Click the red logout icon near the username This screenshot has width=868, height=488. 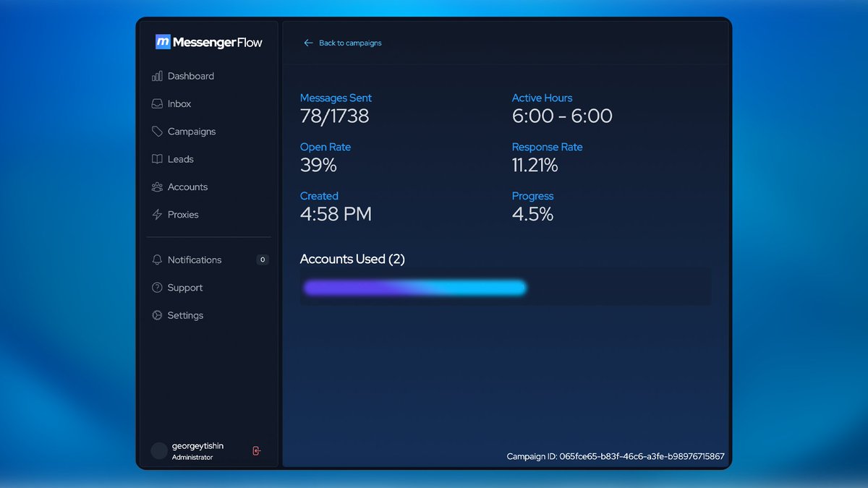[x=256, y=450]
